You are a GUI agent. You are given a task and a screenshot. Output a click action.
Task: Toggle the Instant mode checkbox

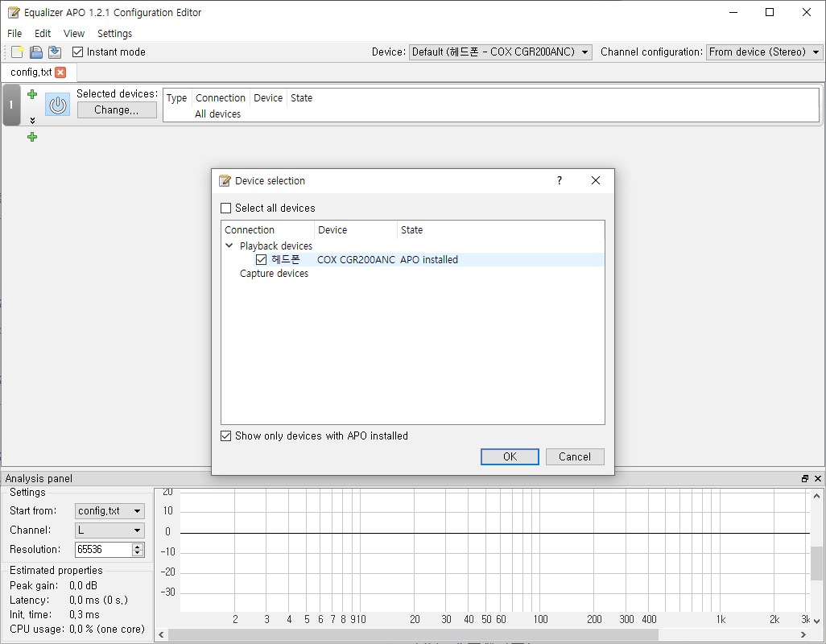(x=77, y=52)
